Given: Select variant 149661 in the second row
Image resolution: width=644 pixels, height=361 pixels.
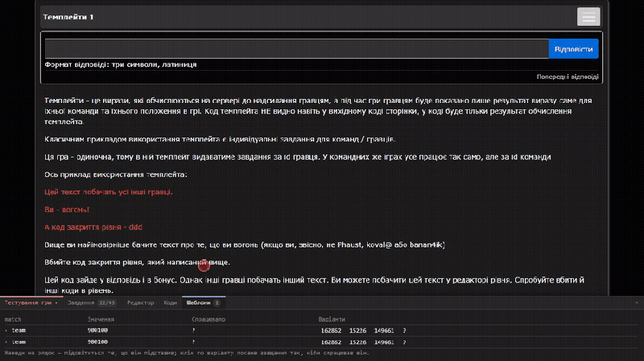Looking at the screenshot, I should coord(384,342).
